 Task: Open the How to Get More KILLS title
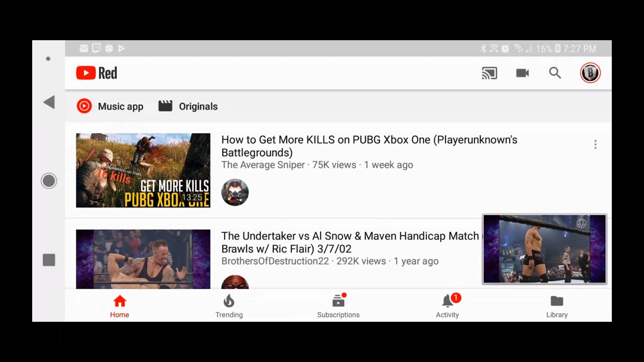369,146
